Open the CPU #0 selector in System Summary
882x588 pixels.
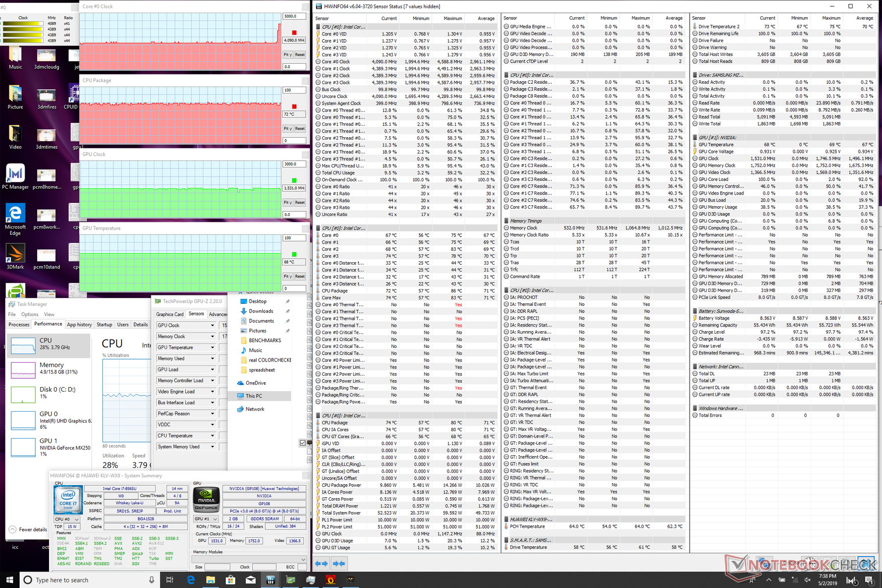pyautogui.click(x=67, y=519)
